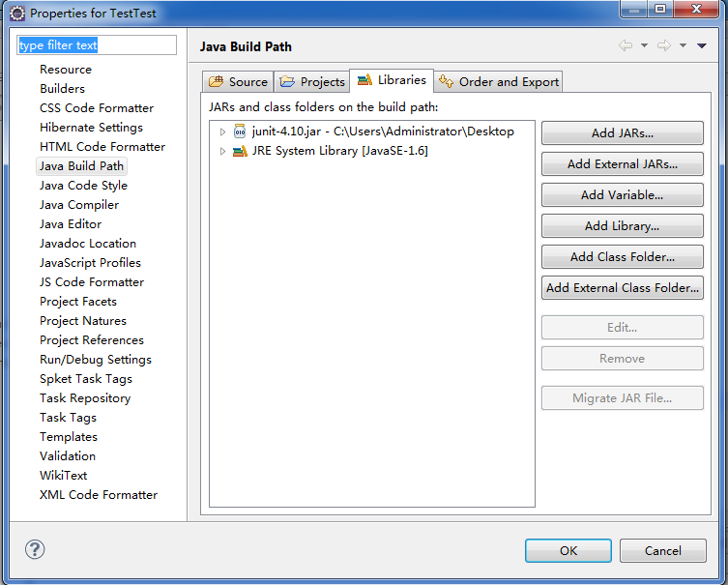Image resolution: width=728 pixels, height=585 pixels.
Task: Dismiss dialog with Cancel button
Action: pos(663,550)
